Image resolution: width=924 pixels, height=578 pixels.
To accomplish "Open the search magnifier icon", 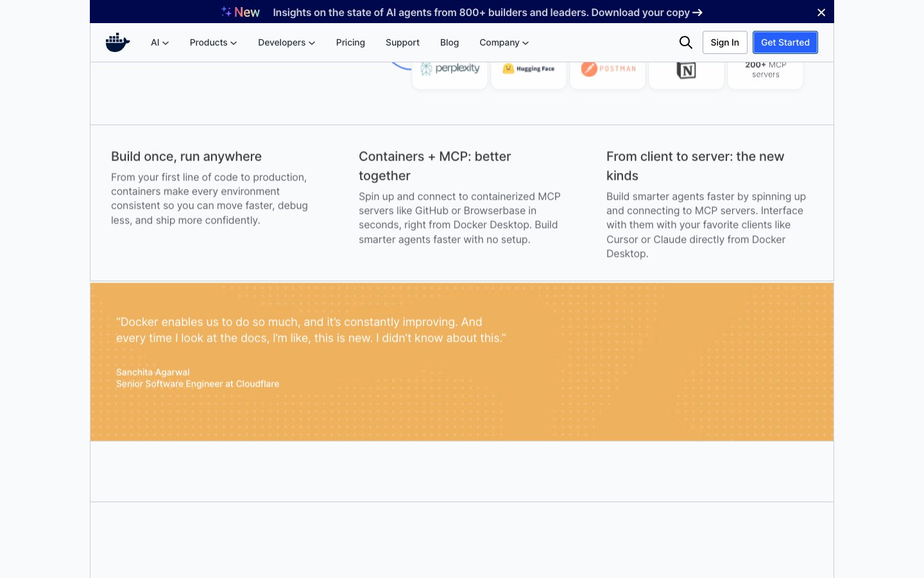I will tap(685, 42).
